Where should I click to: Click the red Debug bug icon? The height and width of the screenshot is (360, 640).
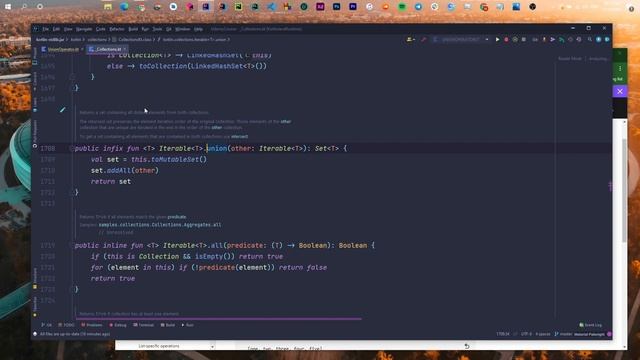tap(506, 40)
